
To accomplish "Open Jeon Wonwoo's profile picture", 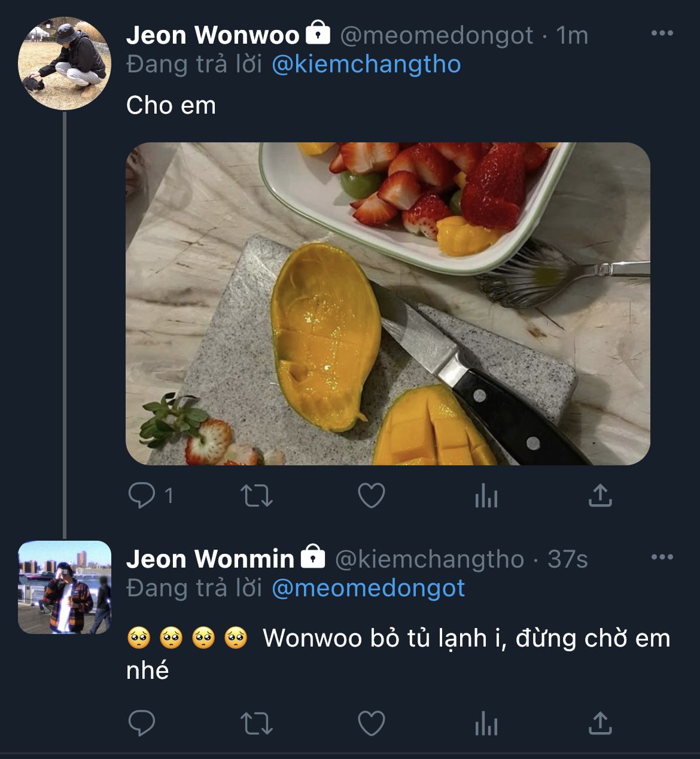I will click(x=65, y=63).
